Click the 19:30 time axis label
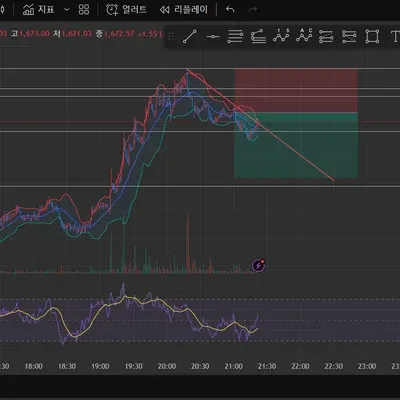 133,366
